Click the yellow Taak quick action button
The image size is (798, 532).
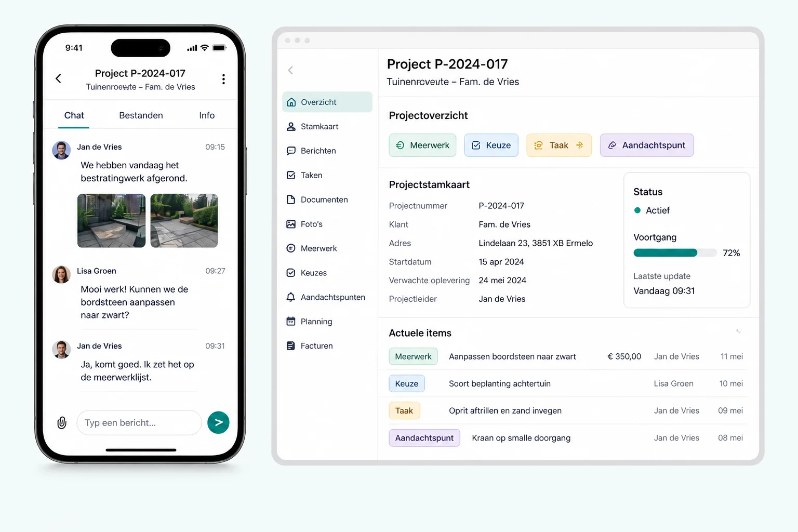tap(559, 145)
